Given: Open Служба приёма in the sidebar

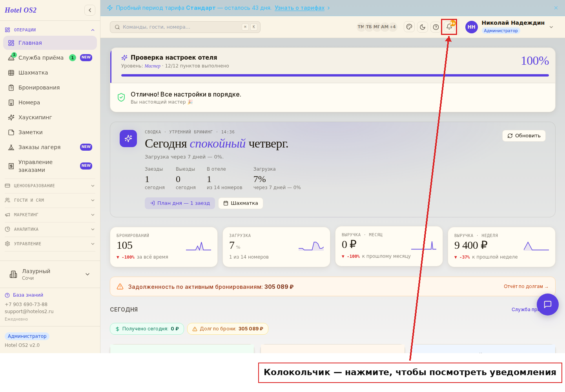Looking at the screenshot, I should click(x=50, y=58).
